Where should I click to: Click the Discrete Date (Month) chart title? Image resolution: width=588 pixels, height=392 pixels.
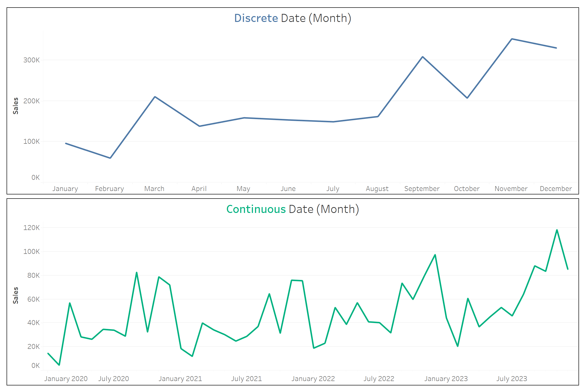click(293, 18)
